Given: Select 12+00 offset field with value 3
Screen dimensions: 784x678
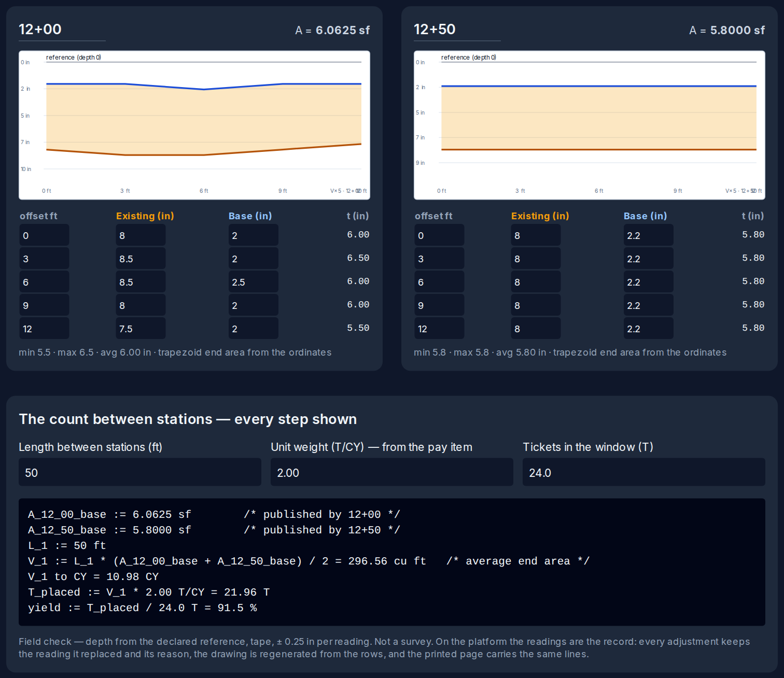Looking at the screenshot, I should coord(44,258).
